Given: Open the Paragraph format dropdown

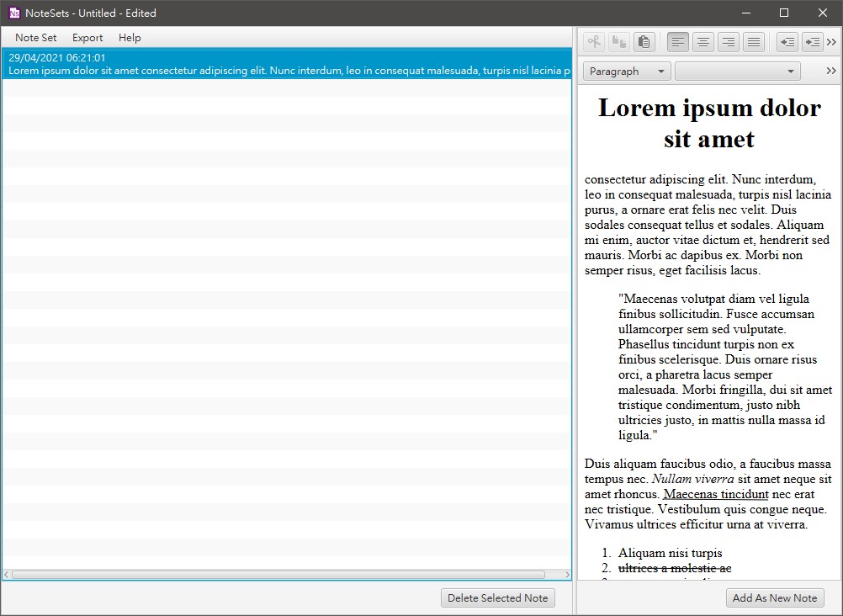Looking at the screenshot, I should (627, 72).
